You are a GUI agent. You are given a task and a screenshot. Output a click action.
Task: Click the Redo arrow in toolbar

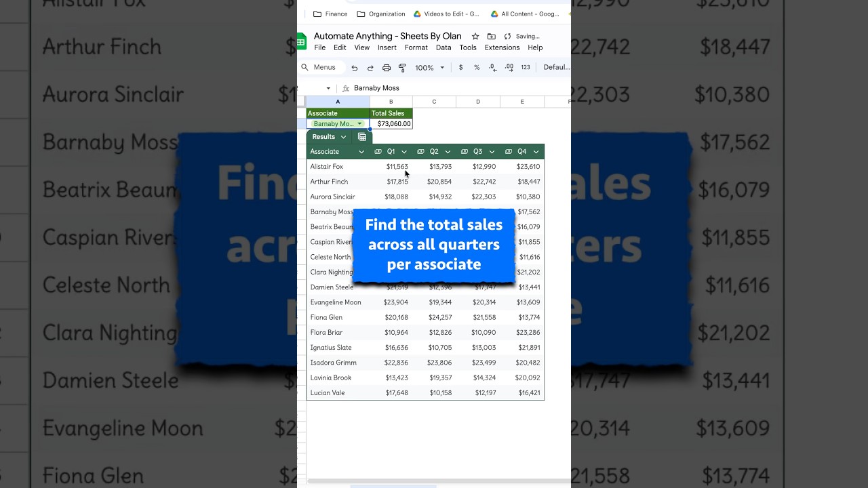point(370,68)
